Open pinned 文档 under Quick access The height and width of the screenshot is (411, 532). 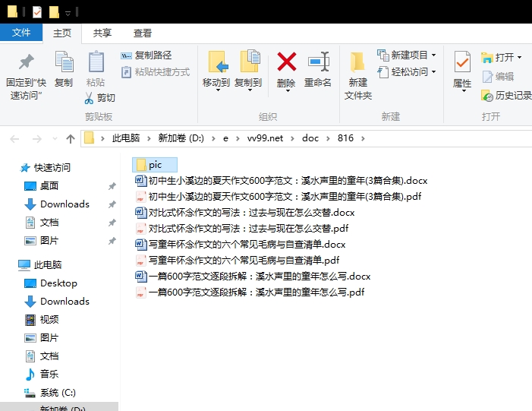click(42, 223)
